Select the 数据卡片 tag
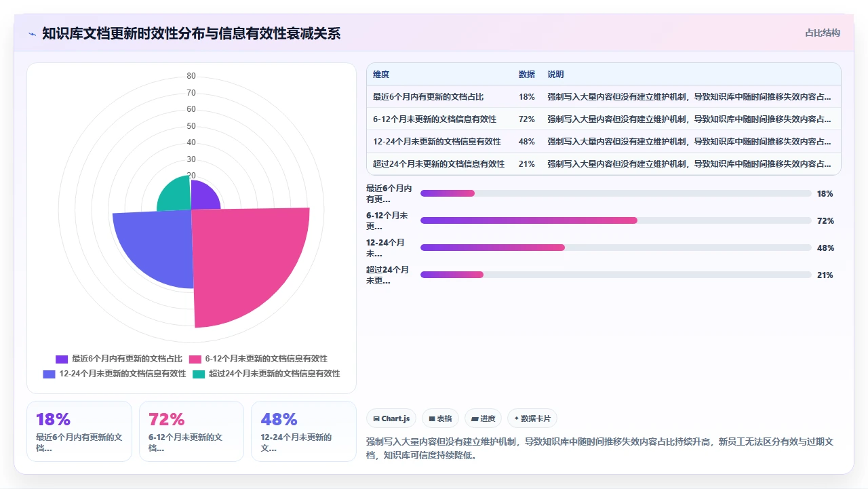This screenshot has width=868, height=489. (x=532, y=418)
